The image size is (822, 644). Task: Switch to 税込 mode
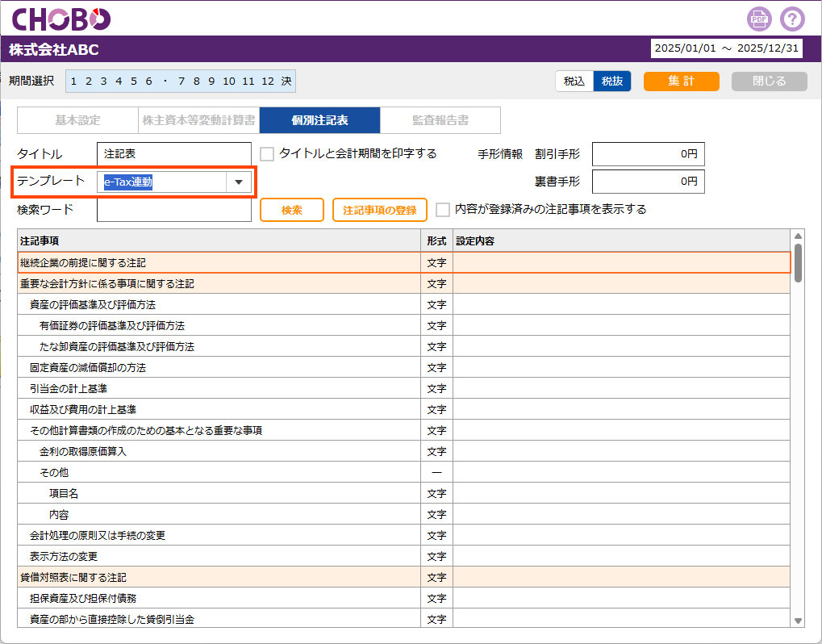coord(574,82)
